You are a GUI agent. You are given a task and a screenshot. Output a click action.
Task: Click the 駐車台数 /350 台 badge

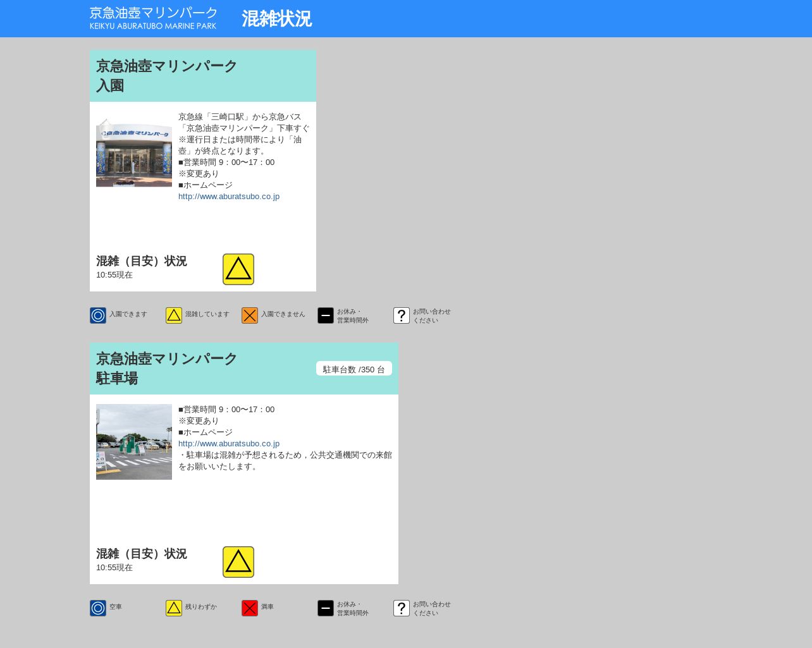tap(354, 369)
